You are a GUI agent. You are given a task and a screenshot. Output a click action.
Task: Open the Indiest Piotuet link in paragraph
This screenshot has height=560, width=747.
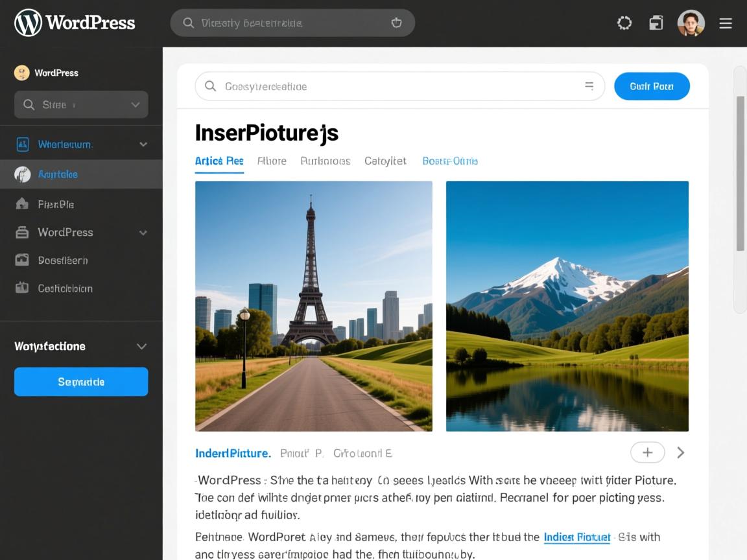click(576, 537)
